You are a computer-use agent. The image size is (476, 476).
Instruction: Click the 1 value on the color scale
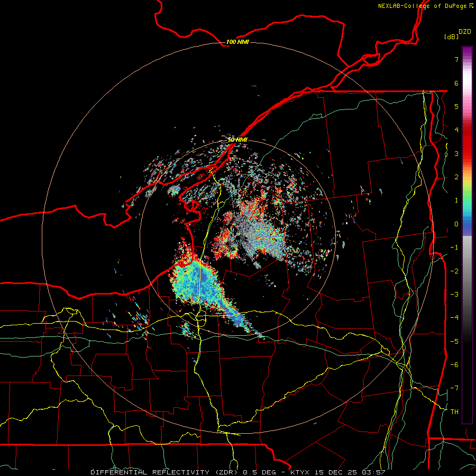[456, 200]
